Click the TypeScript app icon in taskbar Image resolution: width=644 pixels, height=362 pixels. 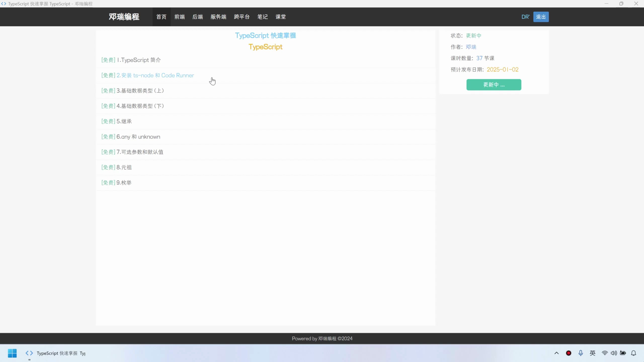(29, 353)
